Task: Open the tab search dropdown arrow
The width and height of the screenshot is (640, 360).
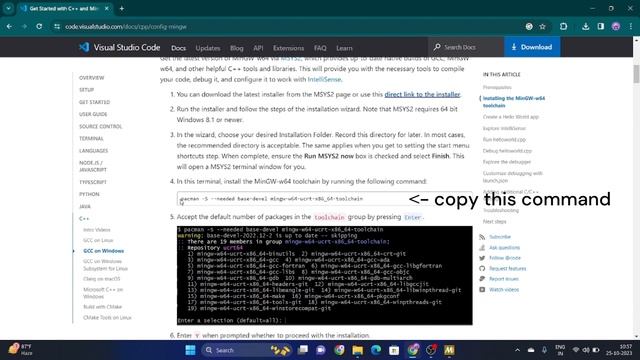Action: (8, 8)
